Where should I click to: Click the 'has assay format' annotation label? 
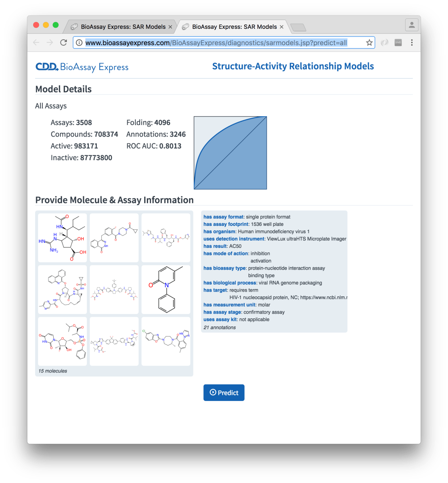(x=223, y=217)
